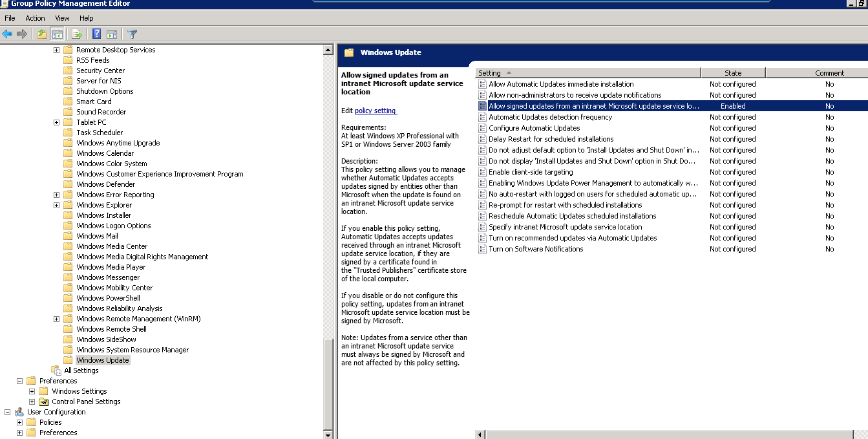Sort by the State column header

click(x=733, y=73)
